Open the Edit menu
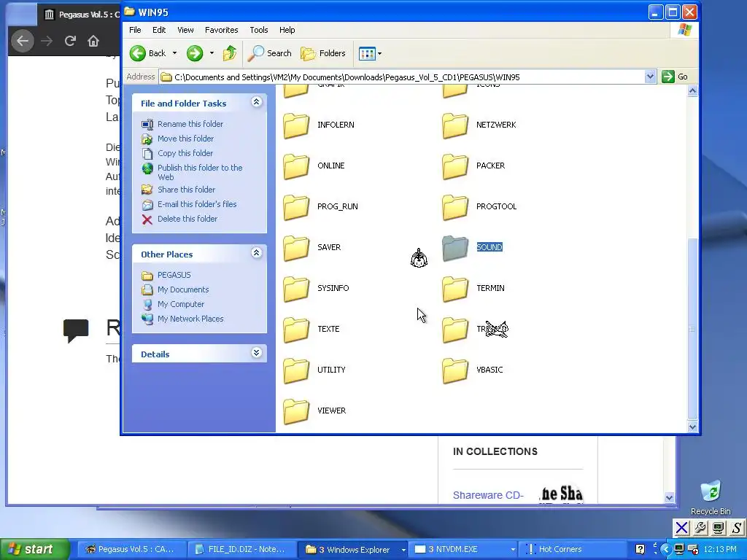This screenshot has width=747, height=560. coord(158,29)
